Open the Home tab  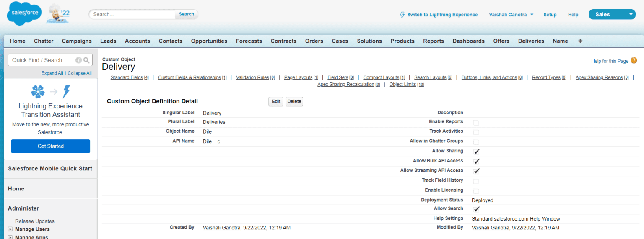click(x=18, y=41)
